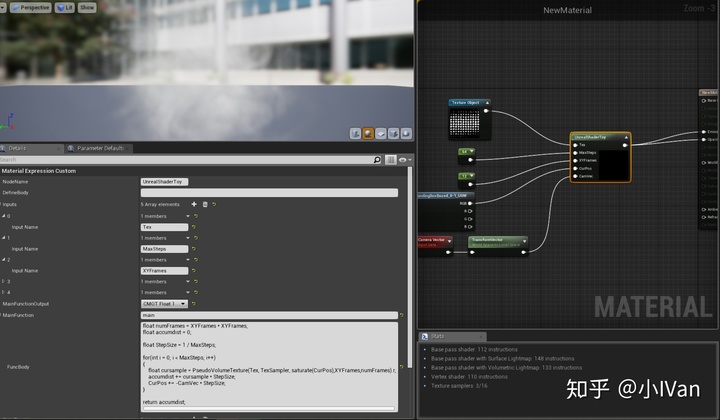Screen dimensions: 720x420
Task: Click Texture Object node texture thumbnail
Action: [x=464, y=123]
